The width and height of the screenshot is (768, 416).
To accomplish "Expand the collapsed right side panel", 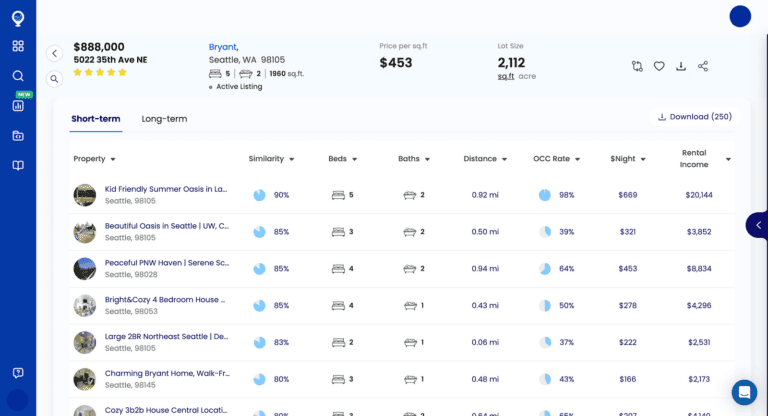I will 757,225.
